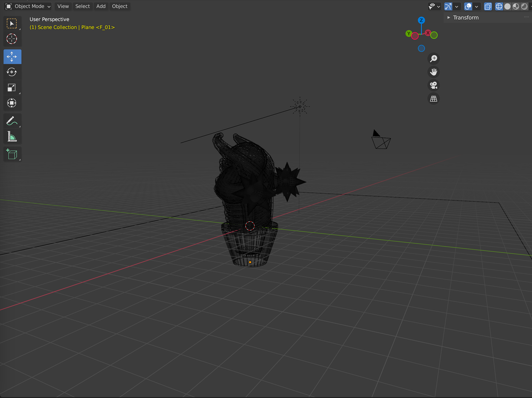Toggle Show Gizmo button
532x398 pixels.
tap(448, 6)
